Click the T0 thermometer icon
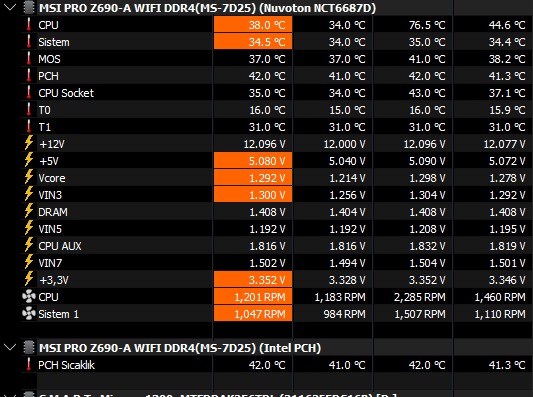Viewport: 533px width, 397px height. tap(29, 109)
